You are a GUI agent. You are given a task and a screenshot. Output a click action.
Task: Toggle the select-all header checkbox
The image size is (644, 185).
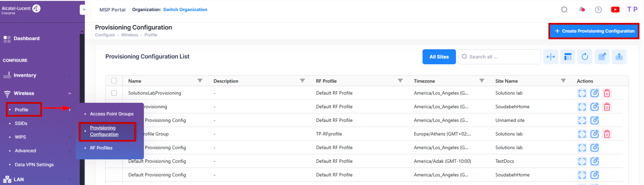tap(114, 81)
